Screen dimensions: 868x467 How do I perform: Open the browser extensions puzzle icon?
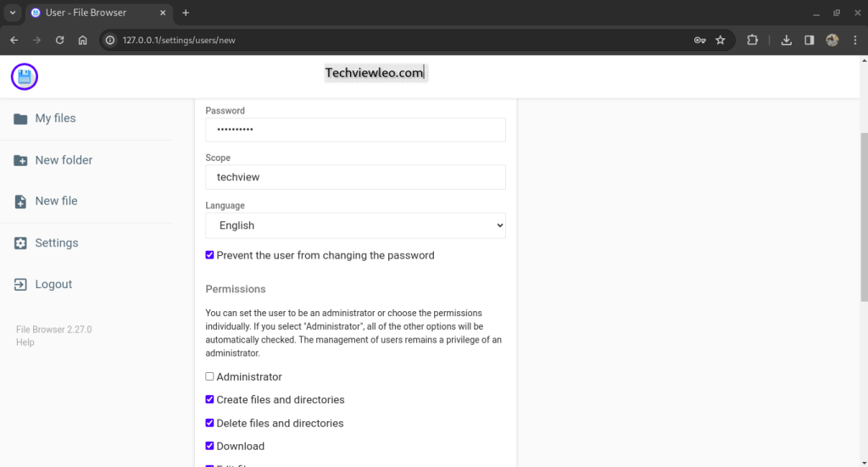click(x=753, y=40)
